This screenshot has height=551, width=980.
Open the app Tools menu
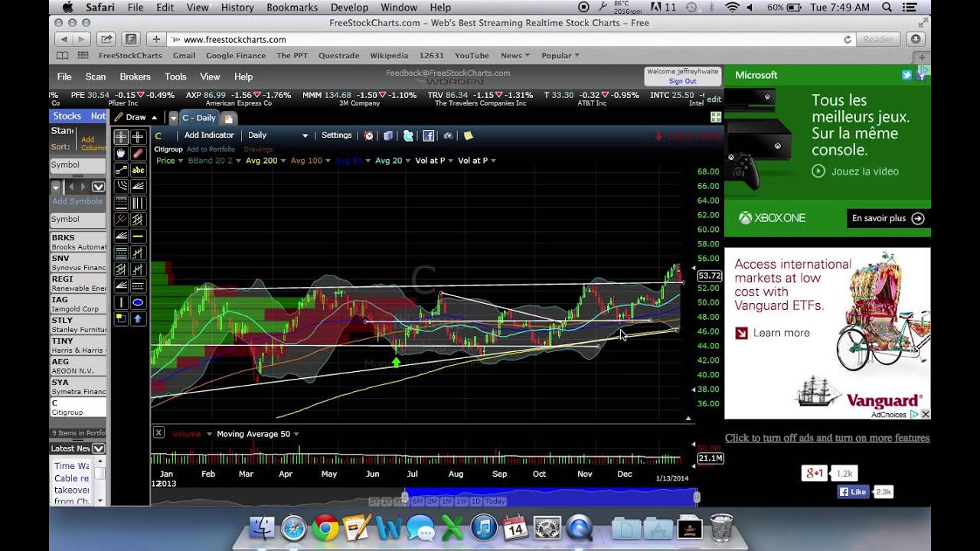pyautogui.click(x=175, y=77)
